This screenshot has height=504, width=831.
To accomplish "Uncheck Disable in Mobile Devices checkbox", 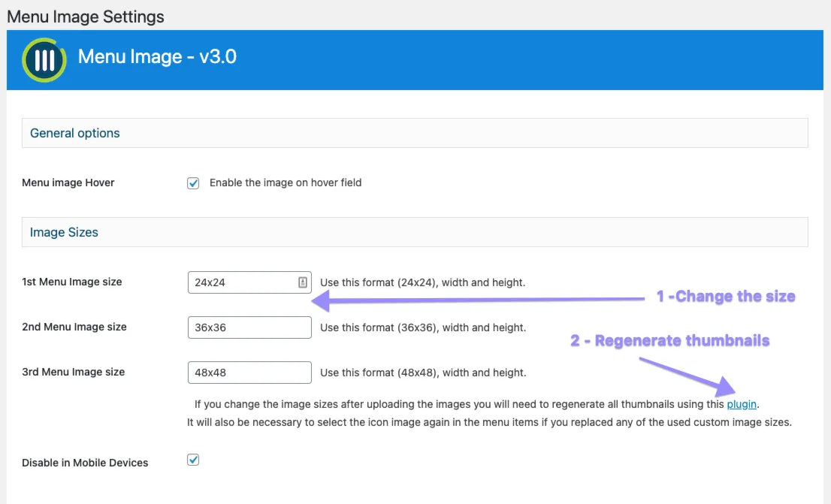I will tap(193, 460).
